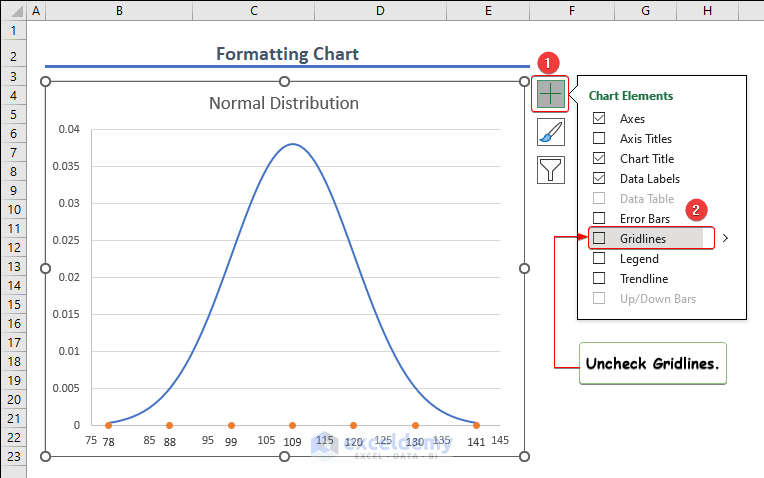Click the chart's left-middle resize handle

coord(45,268)
